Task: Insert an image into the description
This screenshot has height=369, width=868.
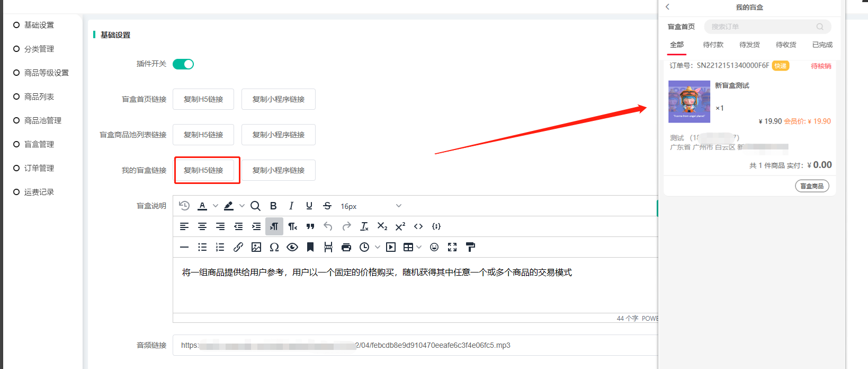Action: pos(256,247)
